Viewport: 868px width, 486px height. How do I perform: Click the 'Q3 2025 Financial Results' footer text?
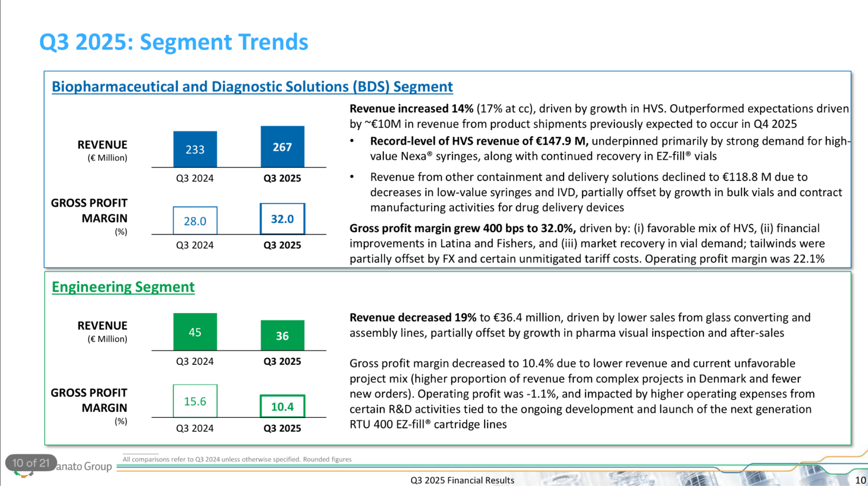(x=462, y=480)
